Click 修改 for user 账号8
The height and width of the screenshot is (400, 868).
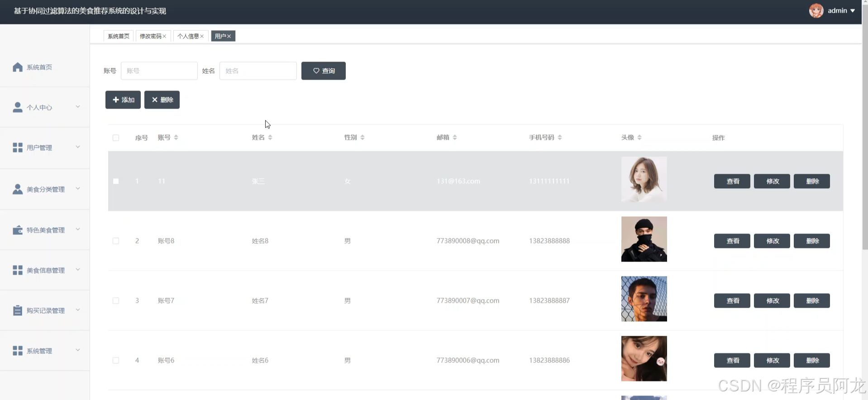tap(772, 241)
